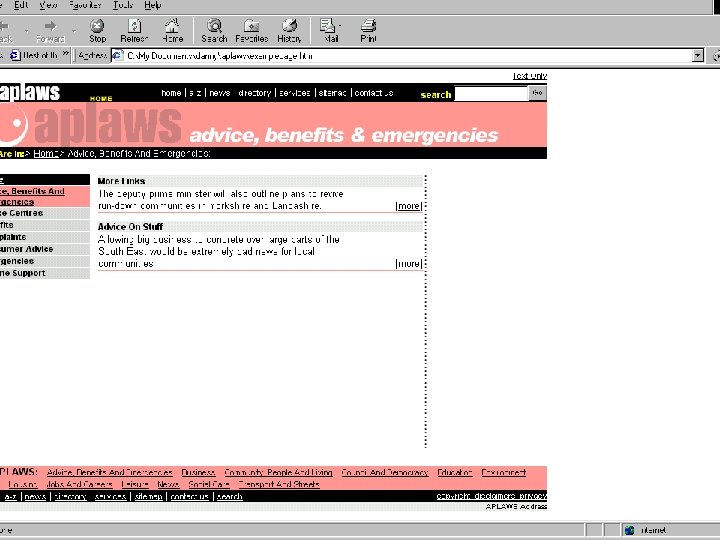This screenshot has height=540, width=720.
Task: Select the Centres sidebar item
Action: (45, 213)
